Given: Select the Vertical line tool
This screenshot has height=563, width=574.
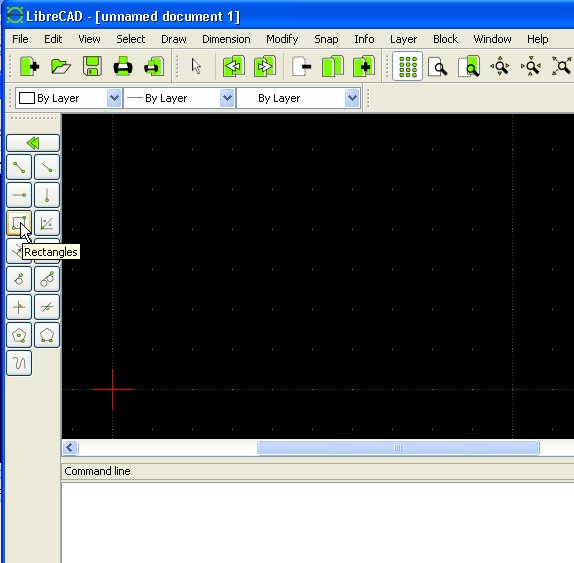Looking at the screenshot, I should tap(47, 195).
